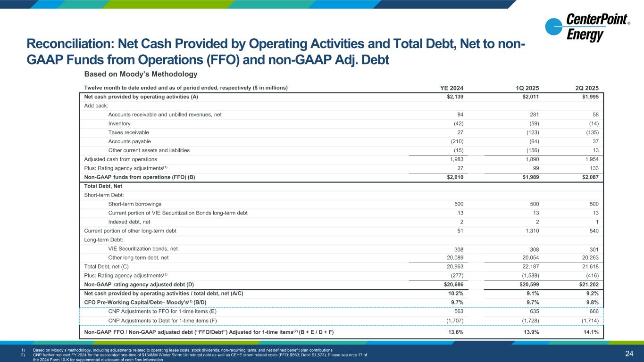Click the Based on Moody's Methodology subtitle
The width and height of the screenshot is (644, 362).
tap(140, 74)
